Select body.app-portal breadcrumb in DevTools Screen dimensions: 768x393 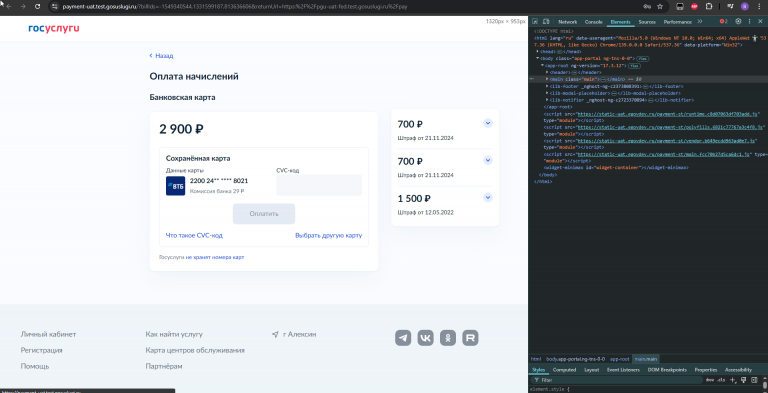(576, 359)
